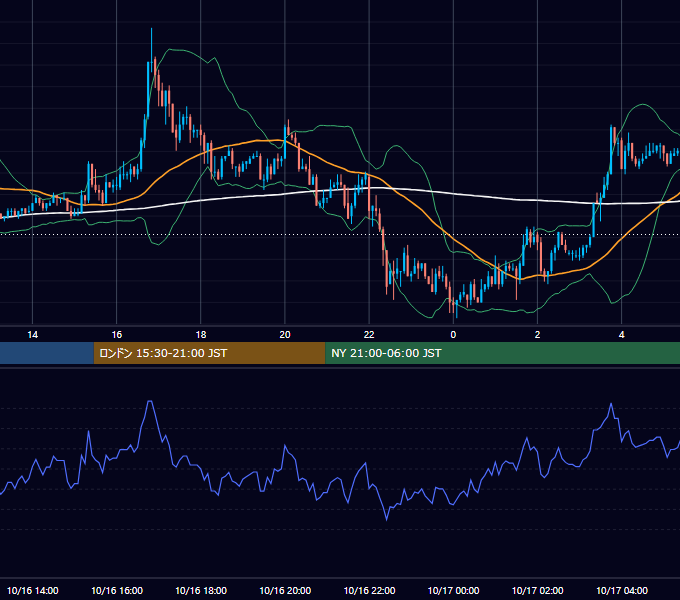The height and width of the screenshot is (600, 680).
Task: Click the 18 hour axis label
Action: 201,335
